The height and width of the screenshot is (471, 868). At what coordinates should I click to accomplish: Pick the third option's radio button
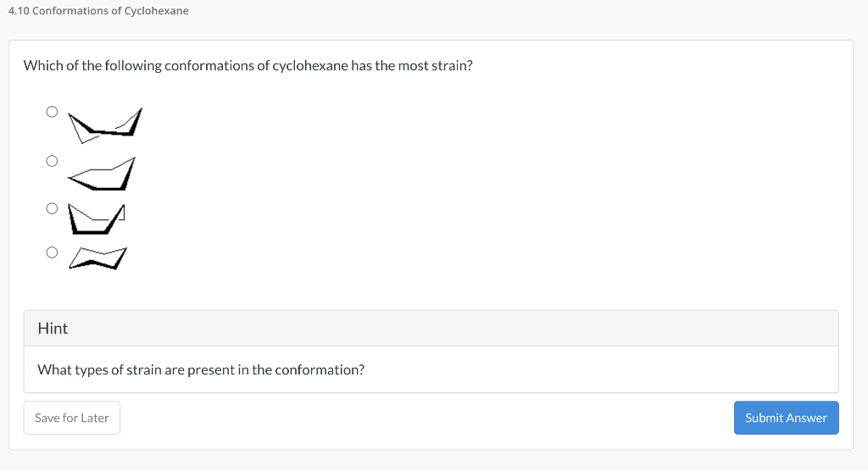tap(52, 208)
